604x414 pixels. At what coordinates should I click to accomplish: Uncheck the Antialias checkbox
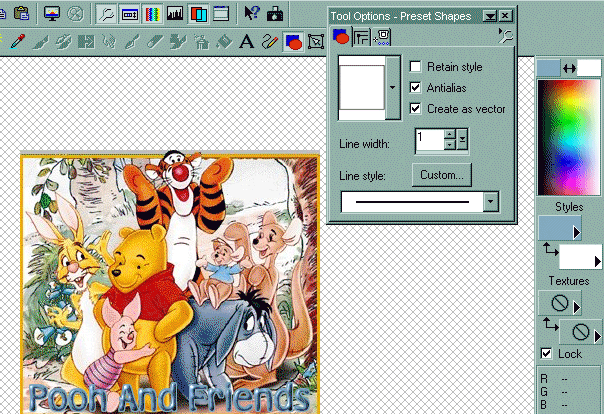(x=415, y=87)
